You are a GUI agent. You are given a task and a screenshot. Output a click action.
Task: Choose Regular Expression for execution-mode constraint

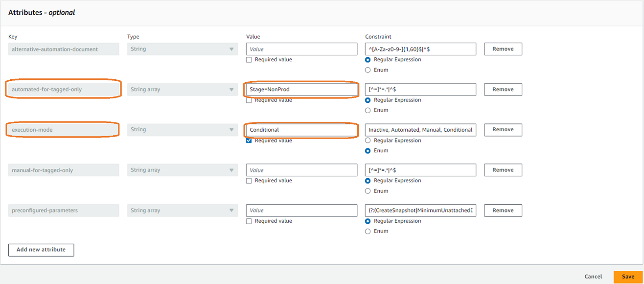[368, 140]
